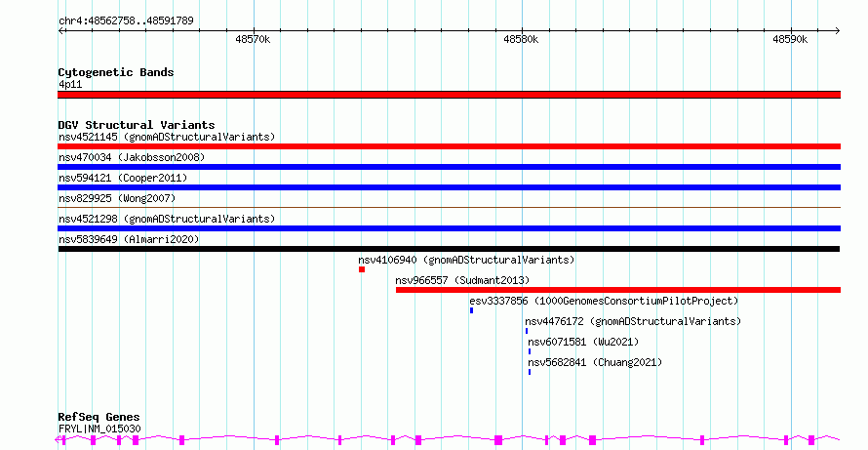
Task: Click the nsv829925 (Wong2007) label
Action: (x=117, y=198)
